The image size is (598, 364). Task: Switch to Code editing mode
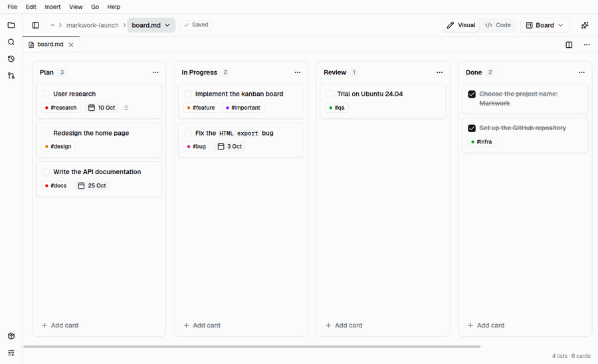498,25
